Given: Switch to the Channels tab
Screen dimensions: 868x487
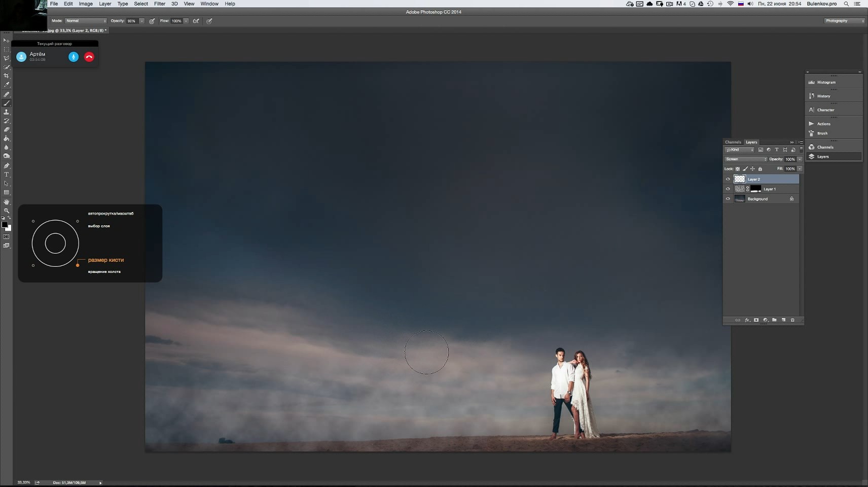Looking at the screenshot, I should pos(733,142).
